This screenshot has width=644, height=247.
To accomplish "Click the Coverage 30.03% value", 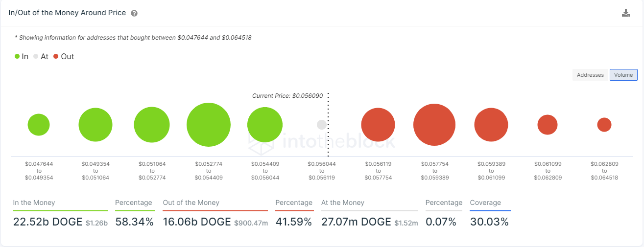I will [489, 222].
